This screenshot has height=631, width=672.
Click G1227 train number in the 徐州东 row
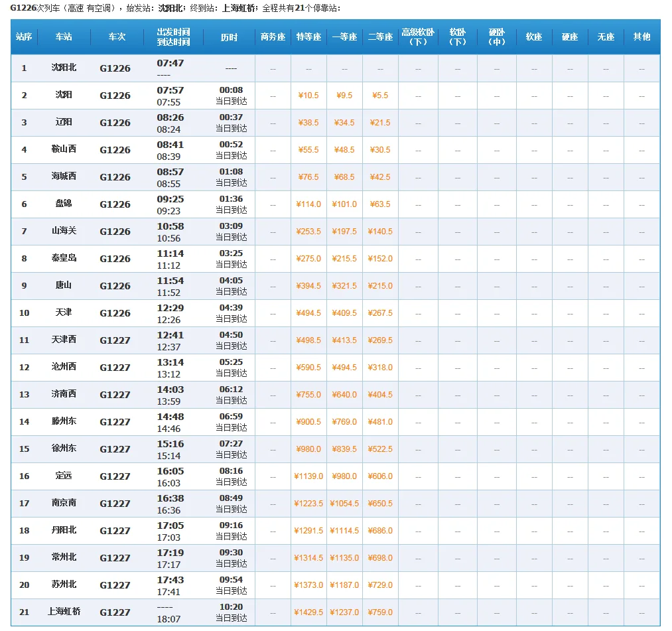click(x=115, y=449)
